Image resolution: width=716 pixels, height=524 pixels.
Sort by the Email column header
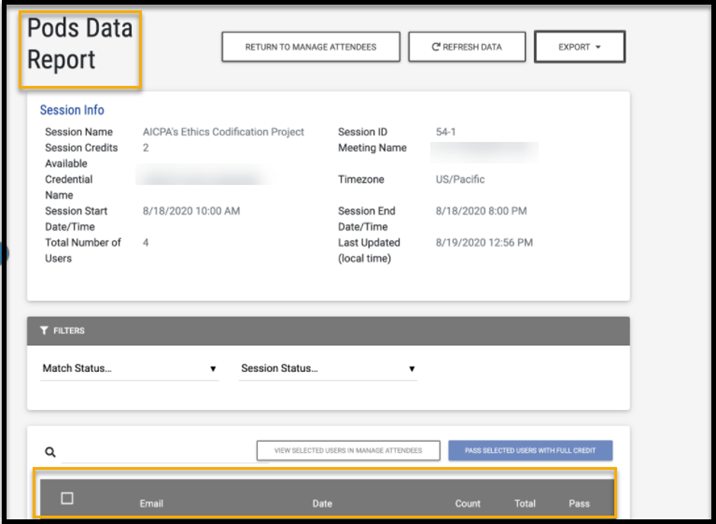point(151,503)
